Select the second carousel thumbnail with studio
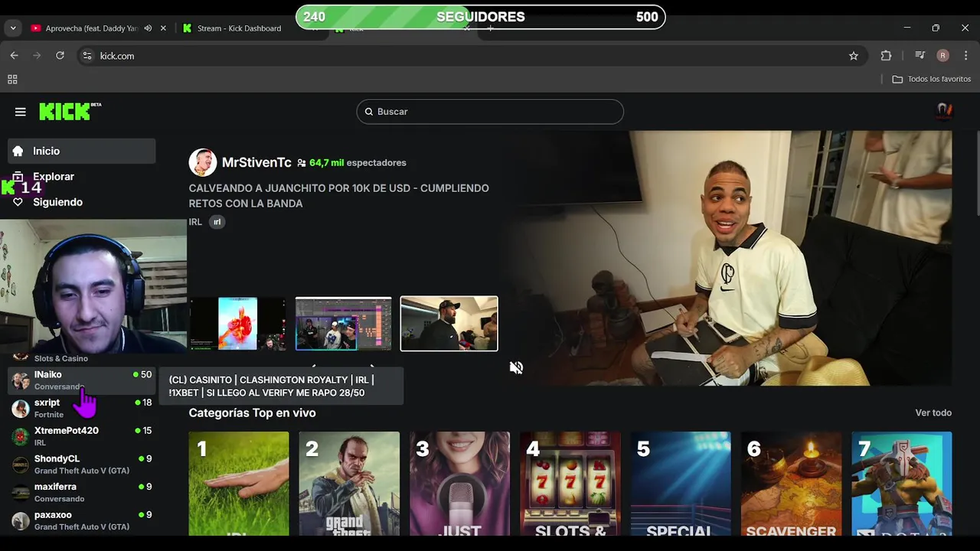 click(x=343, y=324)
